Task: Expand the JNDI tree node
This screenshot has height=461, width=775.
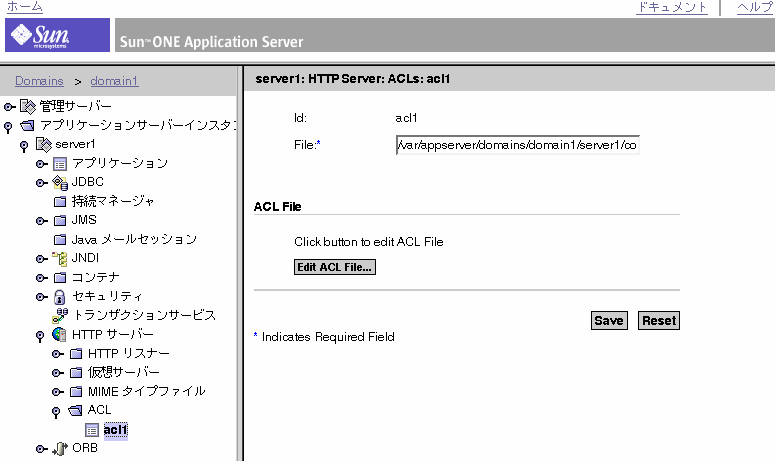Action: coord(42,259)
